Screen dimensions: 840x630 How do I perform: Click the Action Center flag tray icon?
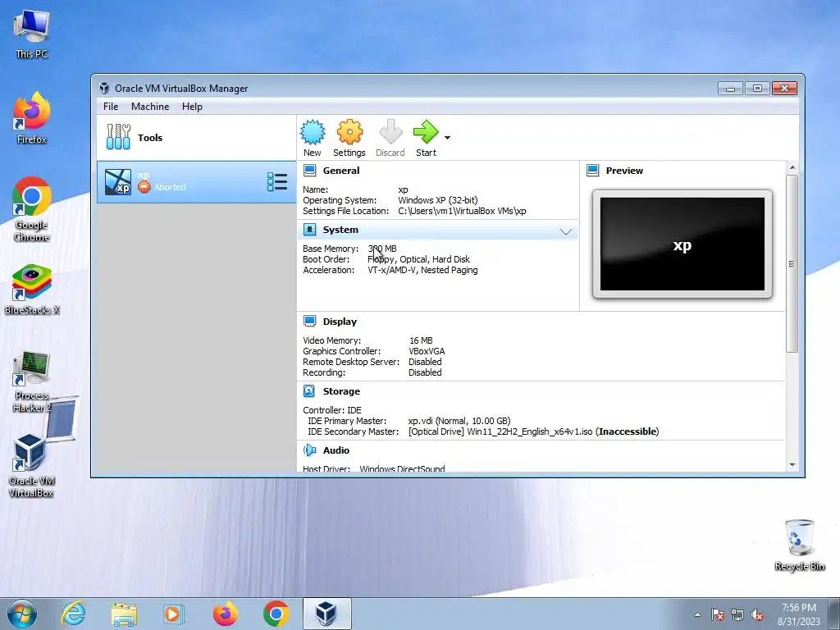coord(718,614)
